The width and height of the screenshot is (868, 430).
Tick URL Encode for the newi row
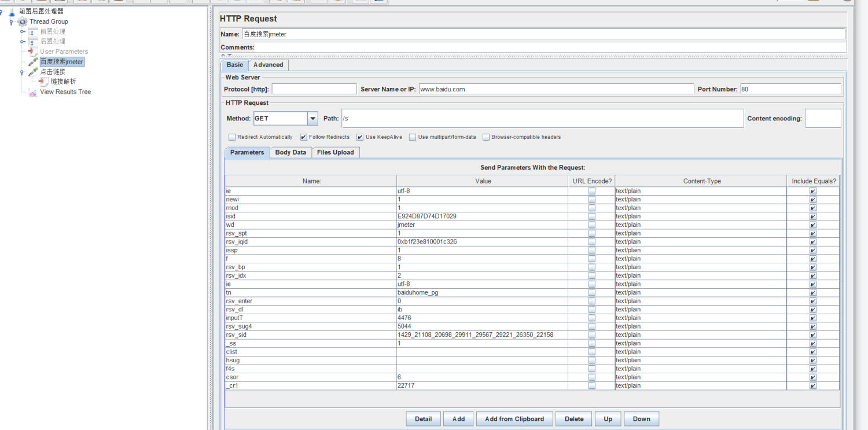(x=591, y=199)
